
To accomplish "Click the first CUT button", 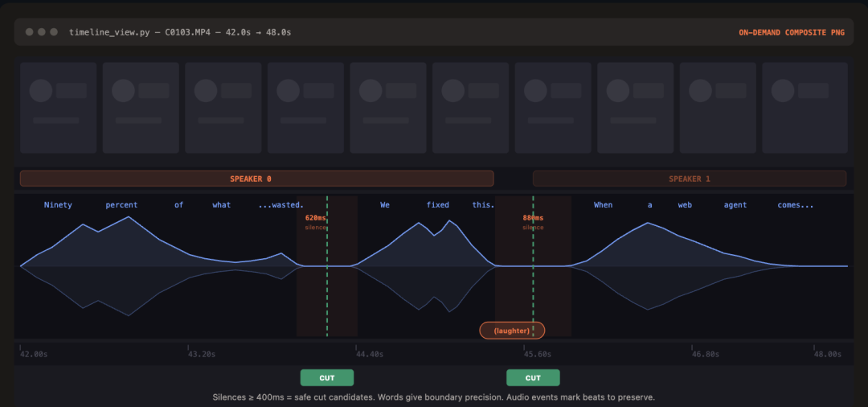I will (x=326, y=378).
